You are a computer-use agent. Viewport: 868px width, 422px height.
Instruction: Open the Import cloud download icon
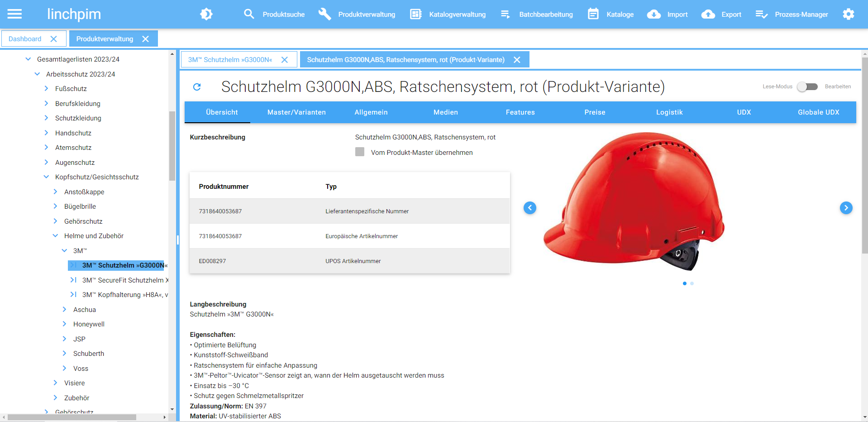(653, 14)
